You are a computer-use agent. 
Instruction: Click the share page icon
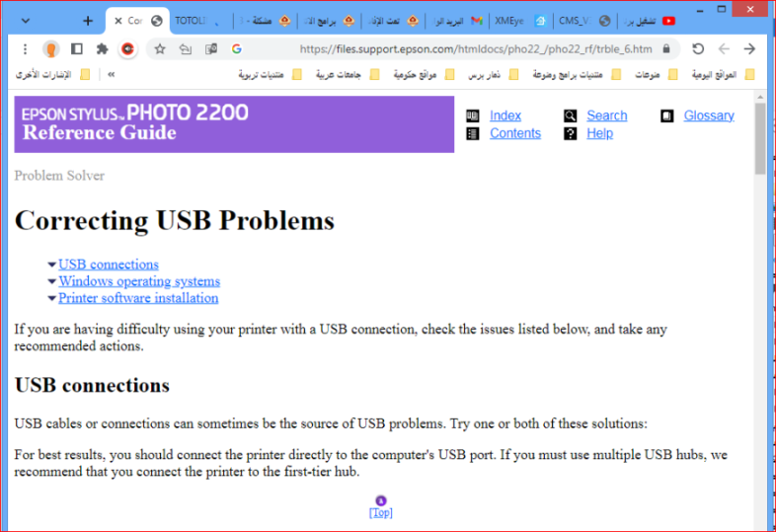click(x=185, y=49)
